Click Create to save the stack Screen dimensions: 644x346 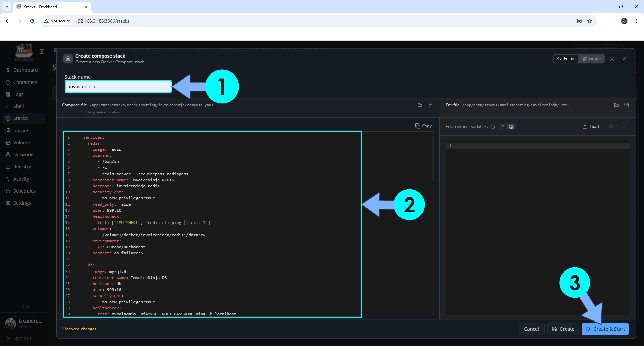click(563, 329)
